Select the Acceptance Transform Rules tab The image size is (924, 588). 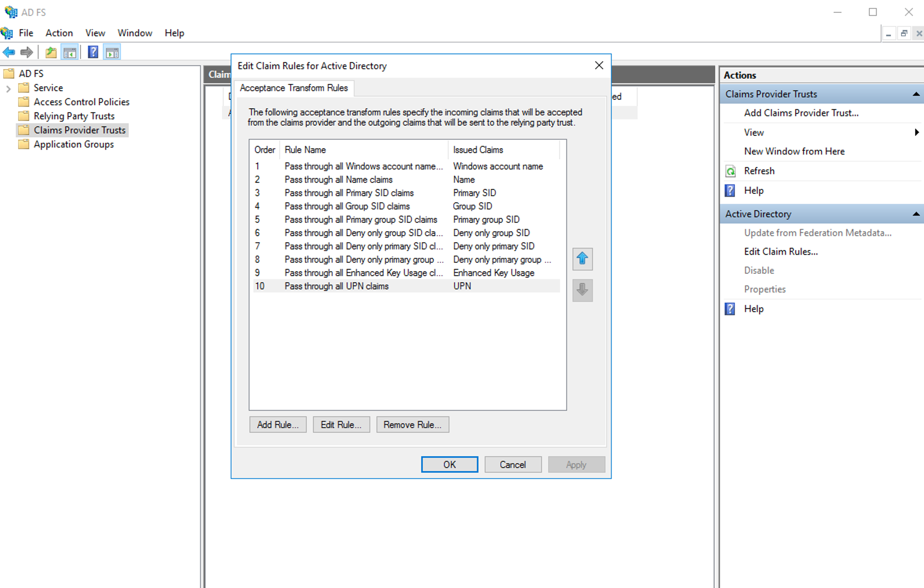coord(294,88)
